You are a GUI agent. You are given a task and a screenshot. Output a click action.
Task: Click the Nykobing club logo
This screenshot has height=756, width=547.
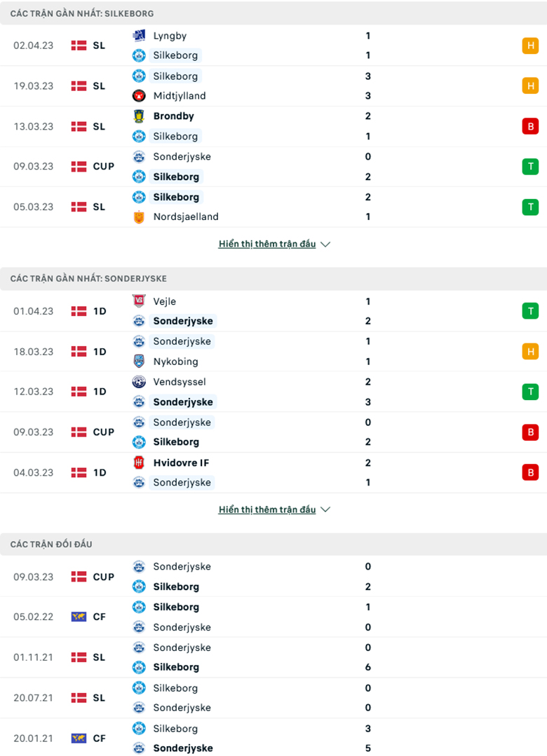138,362
